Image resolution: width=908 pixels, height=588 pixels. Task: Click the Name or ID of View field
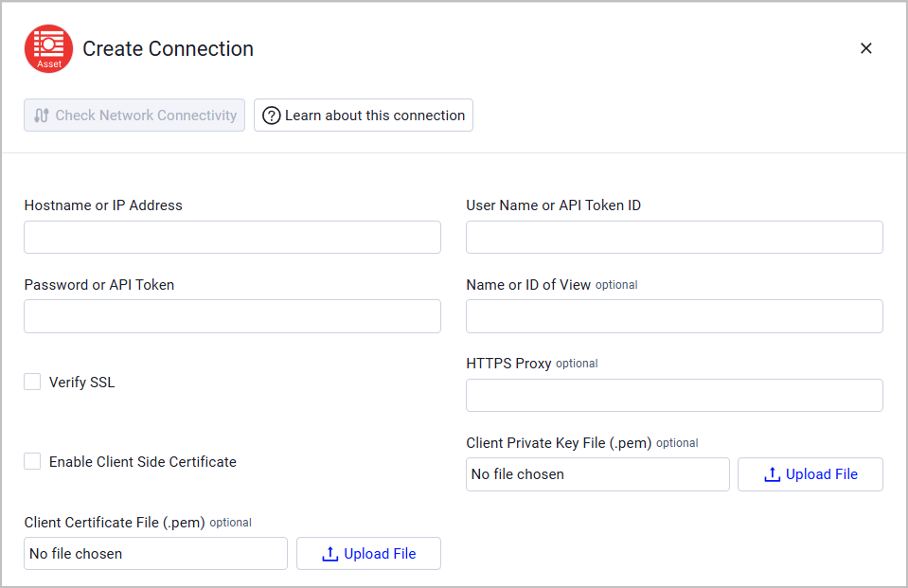point(674,316)
